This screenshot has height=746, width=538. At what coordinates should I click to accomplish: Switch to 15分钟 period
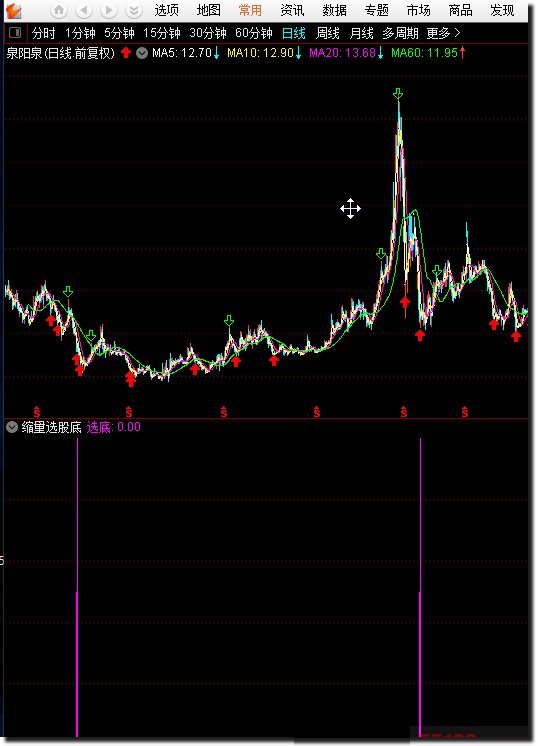162,33
